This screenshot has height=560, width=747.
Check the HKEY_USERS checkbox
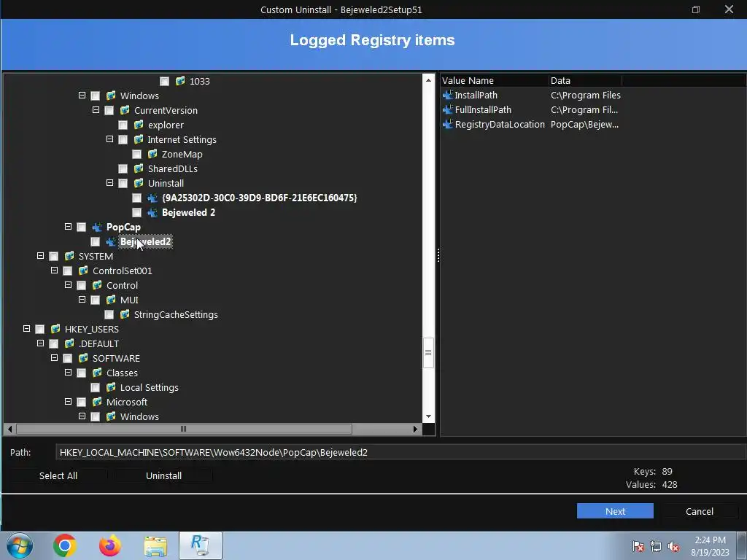pyautogui.click(x=40, y=330)
